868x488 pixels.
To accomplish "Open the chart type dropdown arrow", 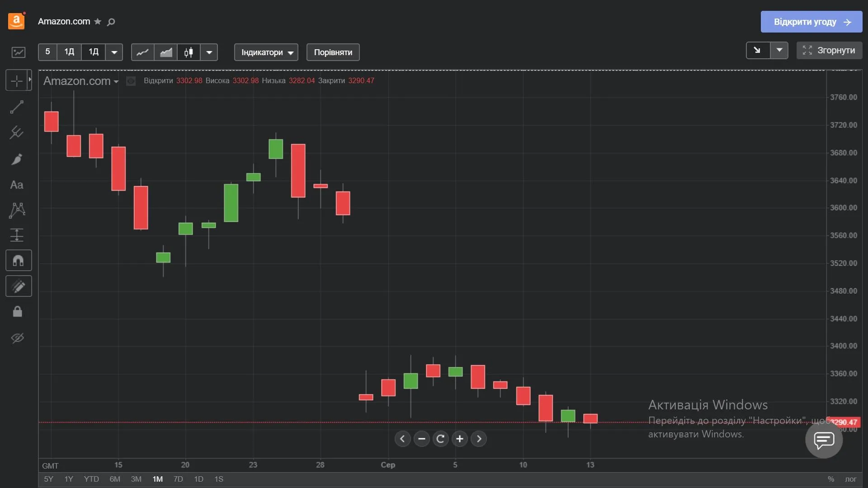I will coord(209,52).
